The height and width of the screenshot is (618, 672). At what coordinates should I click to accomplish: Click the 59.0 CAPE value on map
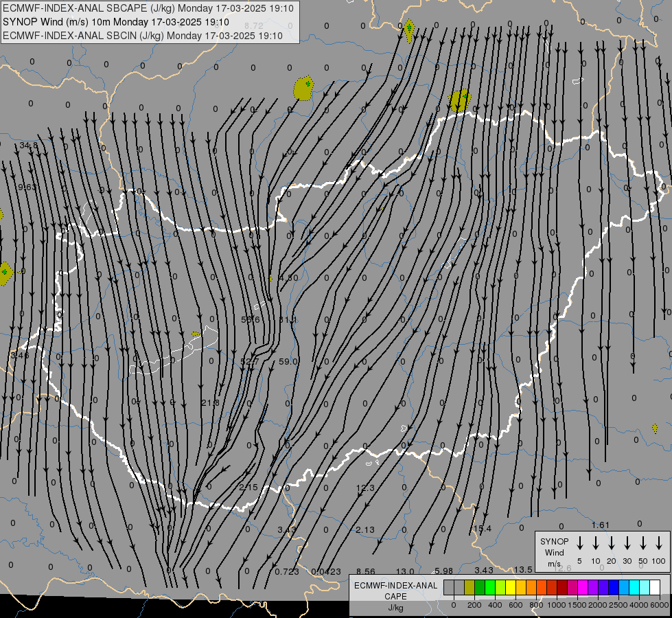288,362
